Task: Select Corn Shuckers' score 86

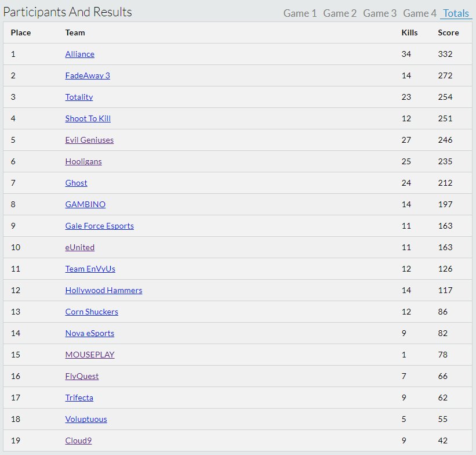Action: click(x=442, y=312)
